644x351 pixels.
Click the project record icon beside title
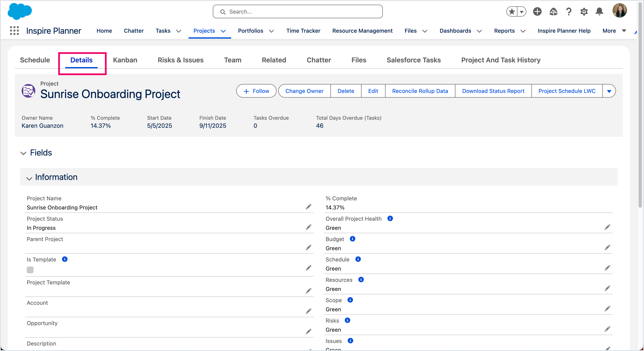coord(28,91)
